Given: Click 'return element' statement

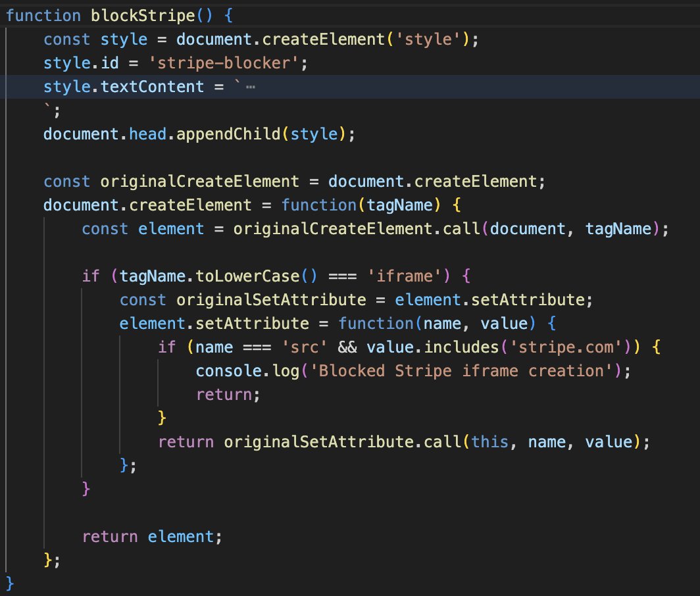Looking at the screenshot, I should 152,536.
